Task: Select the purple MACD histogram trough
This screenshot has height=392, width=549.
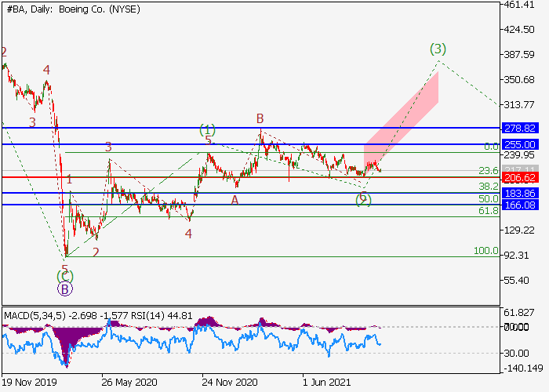Action: (66, 347)
